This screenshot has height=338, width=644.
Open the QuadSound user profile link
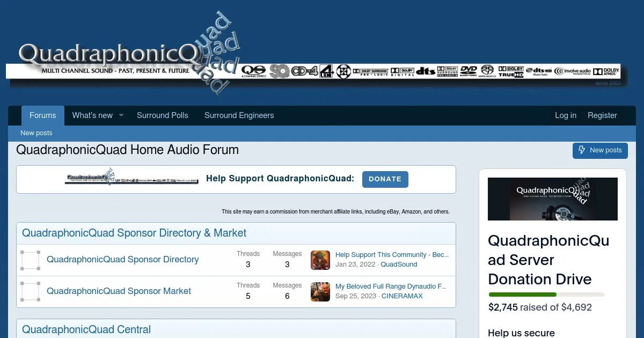pos(399,264)
